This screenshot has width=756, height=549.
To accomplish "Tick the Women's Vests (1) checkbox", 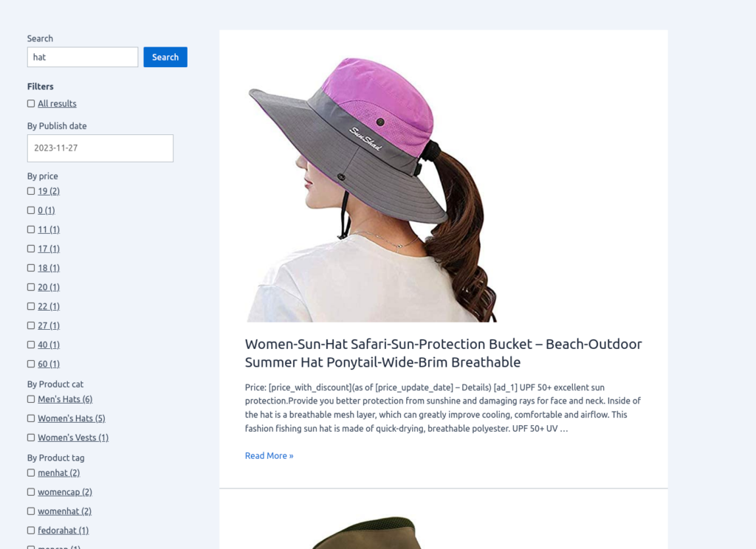I will (31, 438).
